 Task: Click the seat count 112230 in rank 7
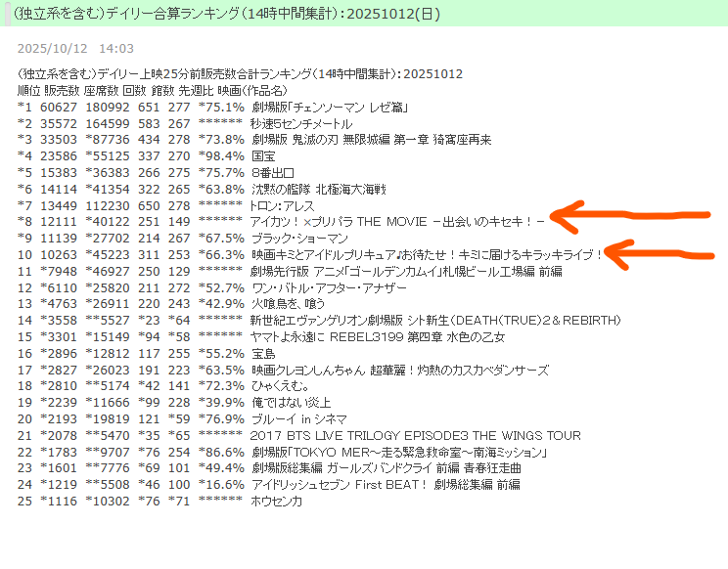[108, 206]
